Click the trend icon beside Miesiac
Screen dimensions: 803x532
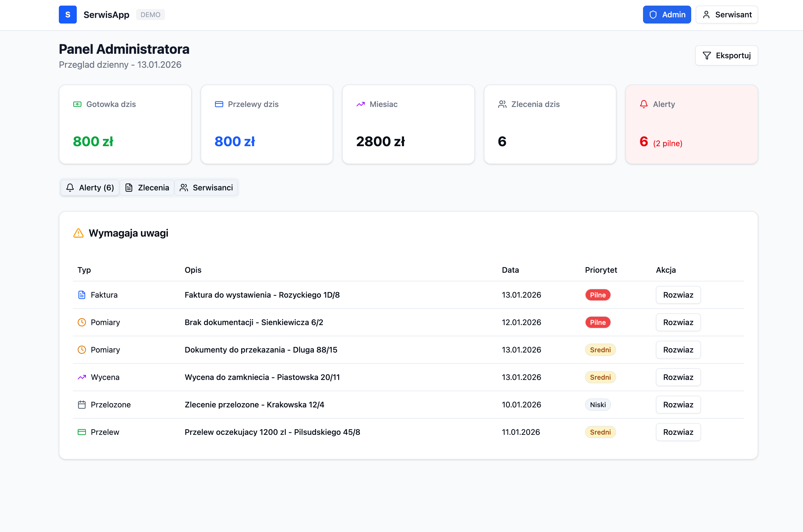tap(361, 104)
